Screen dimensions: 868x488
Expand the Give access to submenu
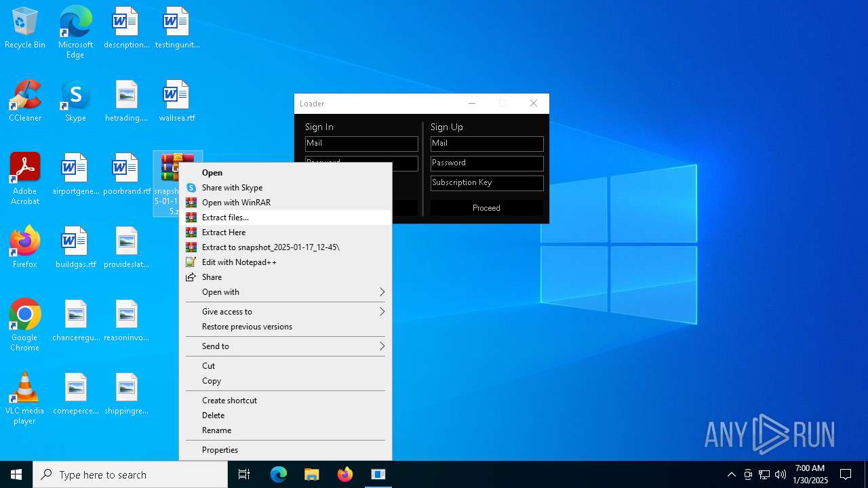[x=285, y=312]
